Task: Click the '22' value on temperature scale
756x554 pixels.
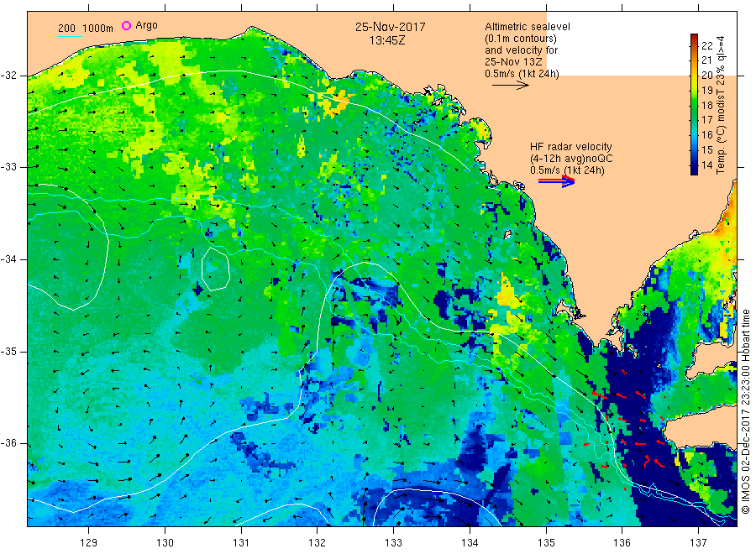Action: pyautogui.click(x=706, y=46)
